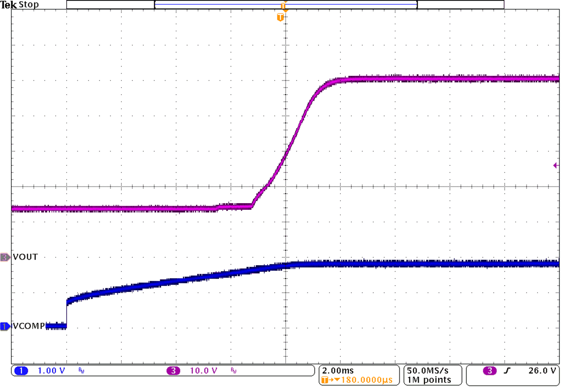This screenshot has width=561, height=392.
Task: Click the bandwidth limit icon next to 1.00 V
Action: [x=81, y=371]
